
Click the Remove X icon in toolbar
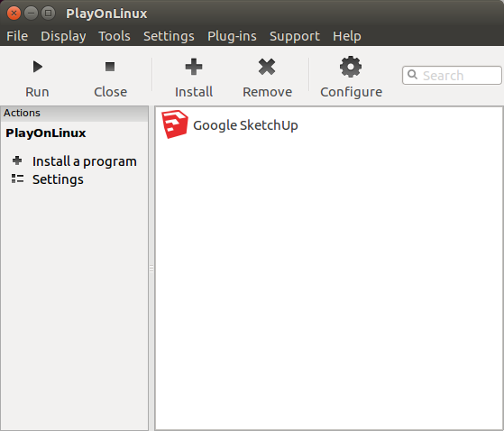coord(267,67)
